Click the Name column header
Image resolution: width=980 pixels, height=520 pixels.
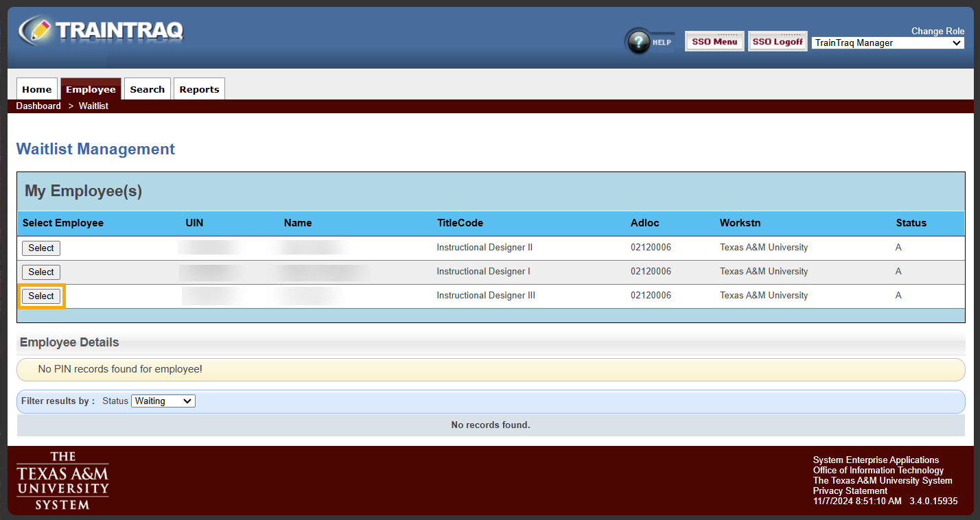(x=298, y=223)
